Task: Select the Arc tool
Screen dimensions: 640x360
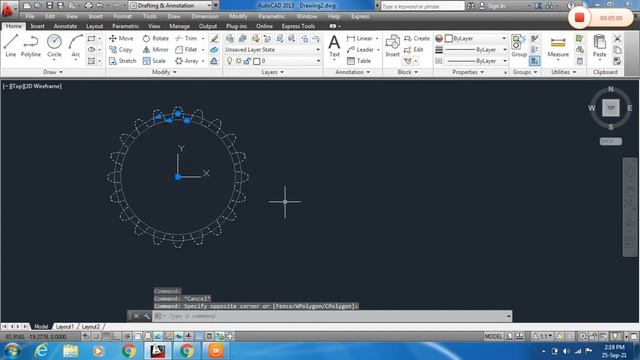Action: pos(76,45)
